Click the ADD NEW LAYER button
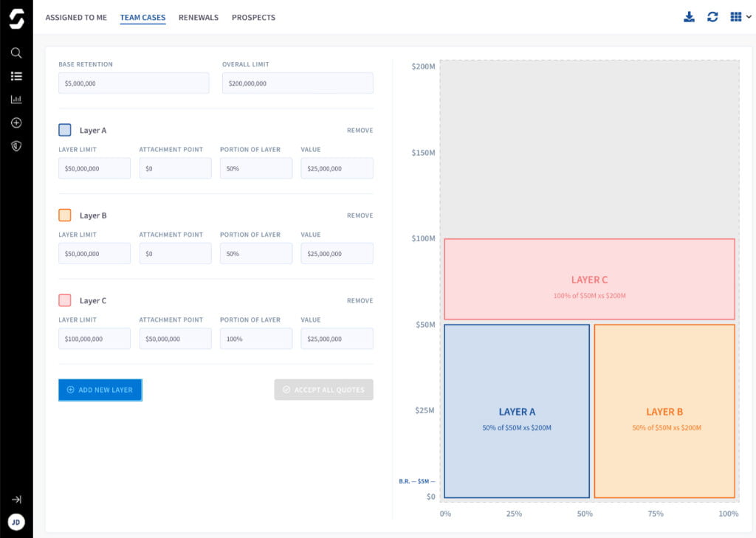The width and height of the screenshot is (756, 538). point(100,390)
